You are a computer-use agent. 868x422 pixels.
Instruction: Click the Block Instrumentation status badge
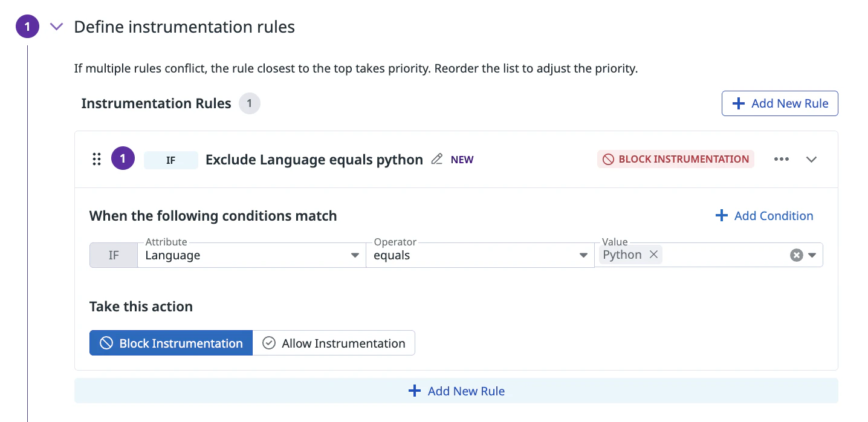tap(675, 160)
